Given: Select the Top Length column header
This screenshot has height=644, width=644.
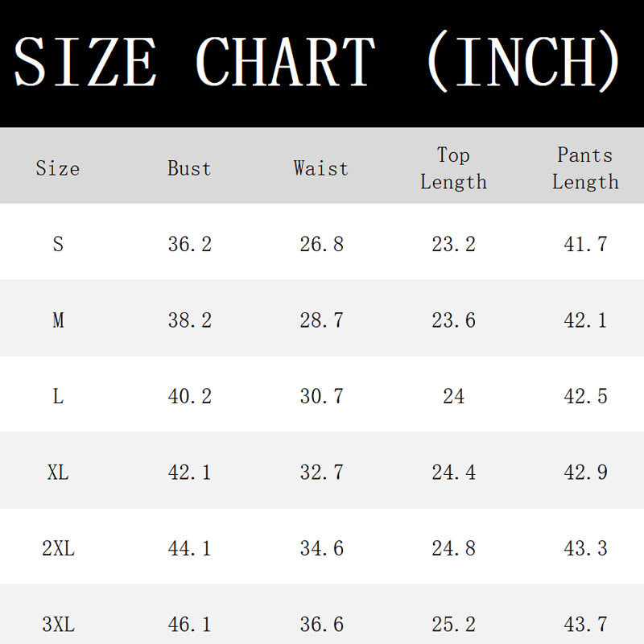Looking at the screenshot, I should click(x=453, y=168).
